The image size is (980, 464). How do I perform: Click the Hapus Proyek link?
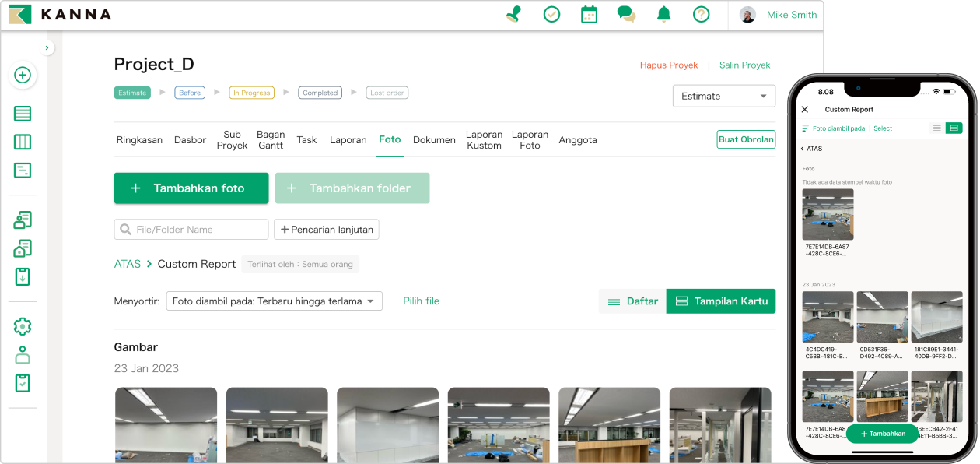click(669, 65)
